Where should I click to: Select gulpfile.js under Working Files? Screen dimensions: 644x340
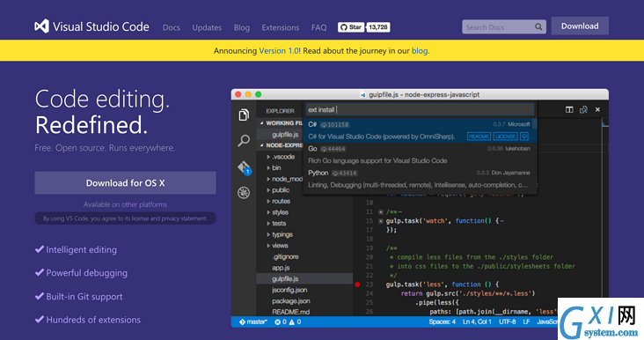(280, 135)
